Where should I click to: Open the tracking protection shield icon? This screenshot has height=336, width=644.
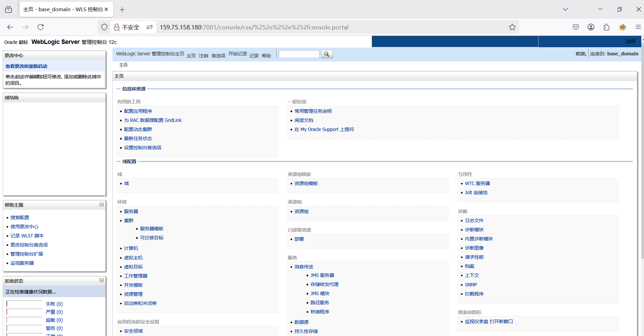[x=104, y=27]
